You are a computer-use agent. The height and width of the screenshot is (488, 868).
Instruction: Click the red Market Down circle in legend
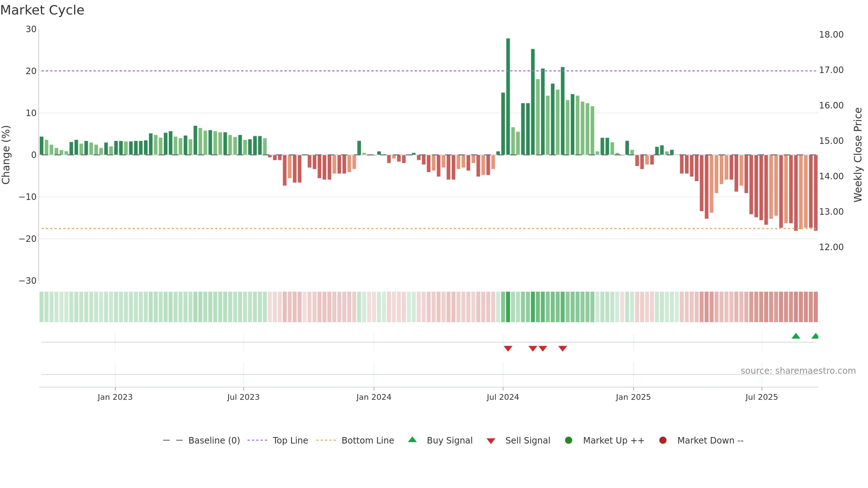pos(663,440)
